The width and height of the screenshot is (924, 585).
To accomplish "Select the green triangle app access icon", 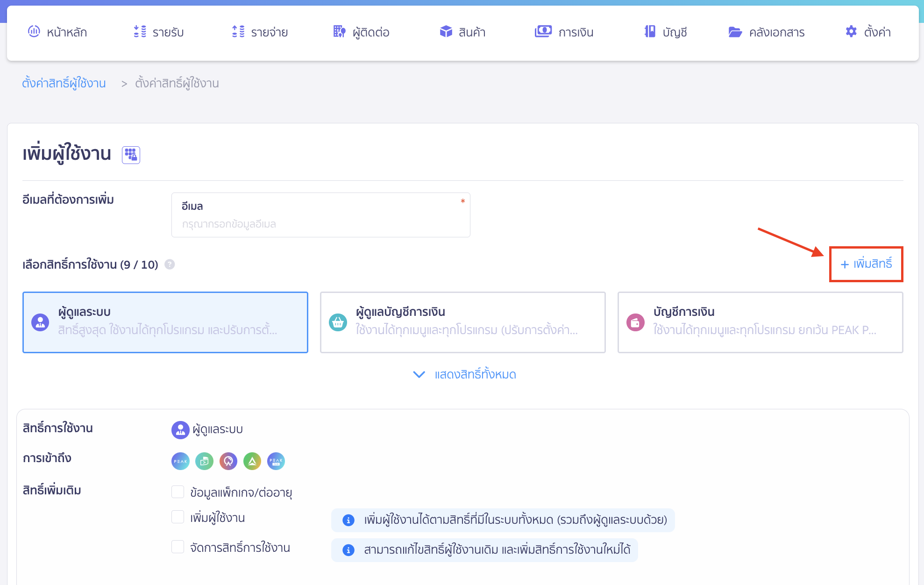I will pyautogui.click(x=252, y=461).
